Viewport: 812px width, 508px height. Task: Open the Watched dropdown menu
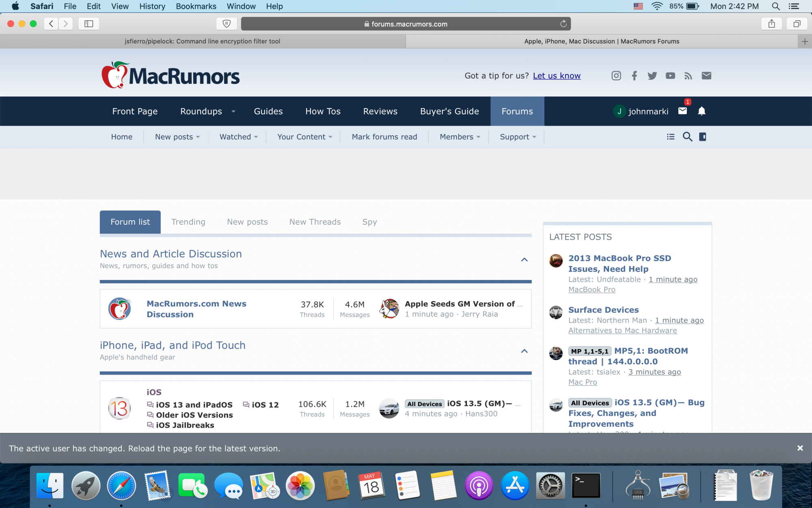coord(239,137)
